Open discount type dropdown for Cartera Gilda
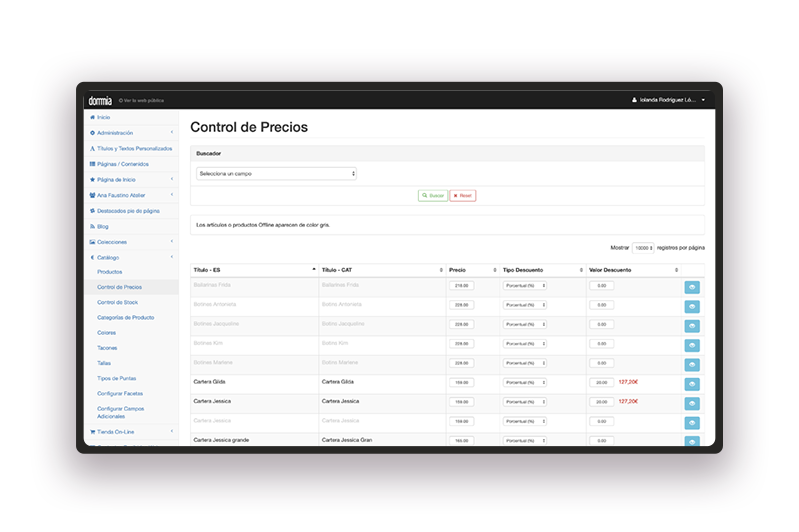 525,383
